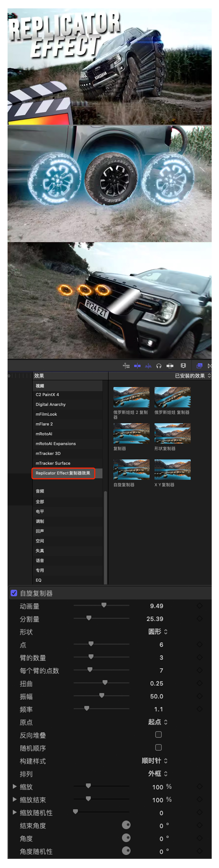Expand the 缩放随机性 disclosure triangle

point(15,812)
